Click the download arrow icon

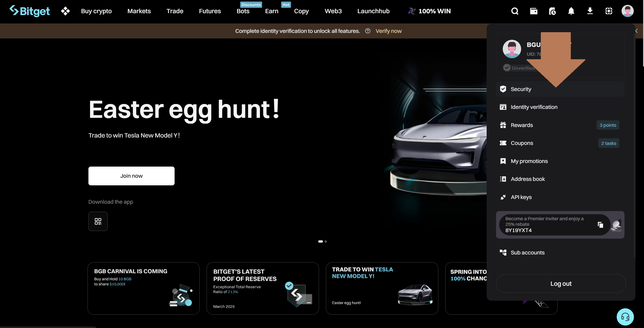coord(590,11)
